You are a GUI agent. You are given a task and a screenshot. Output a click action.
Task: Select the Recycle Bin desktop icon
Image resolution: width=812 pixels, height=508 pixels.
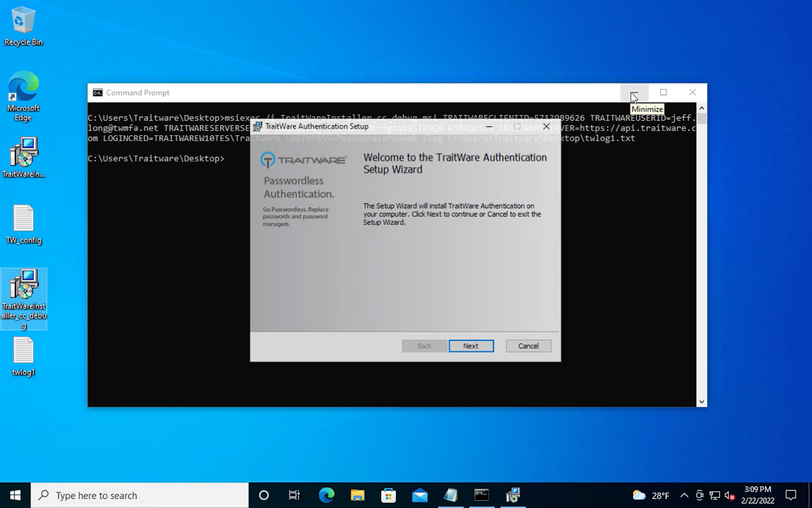[x=23, y=26]
